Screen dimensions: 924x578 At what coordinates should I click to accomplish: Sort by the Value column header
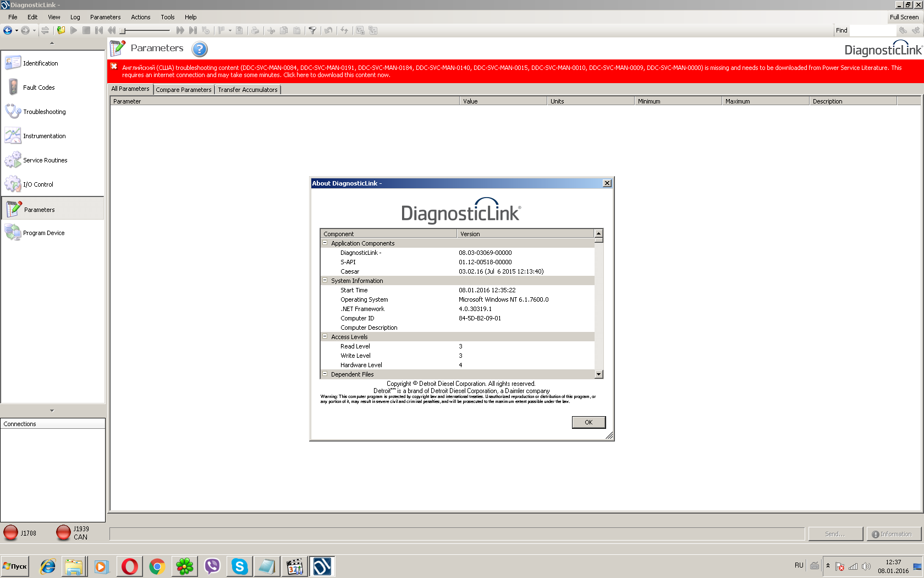[503, 101]
